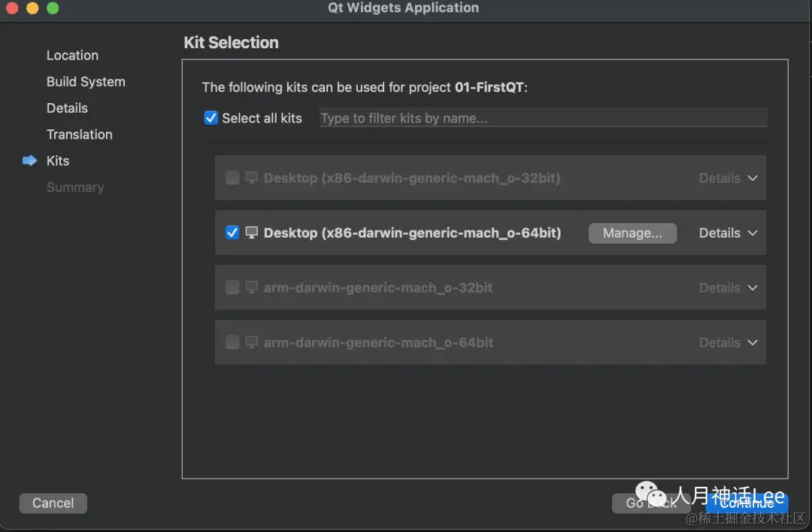The height and width of the screenshot is (532, 812).
Task: Click the yellow minimize window button
Action: 32,8
